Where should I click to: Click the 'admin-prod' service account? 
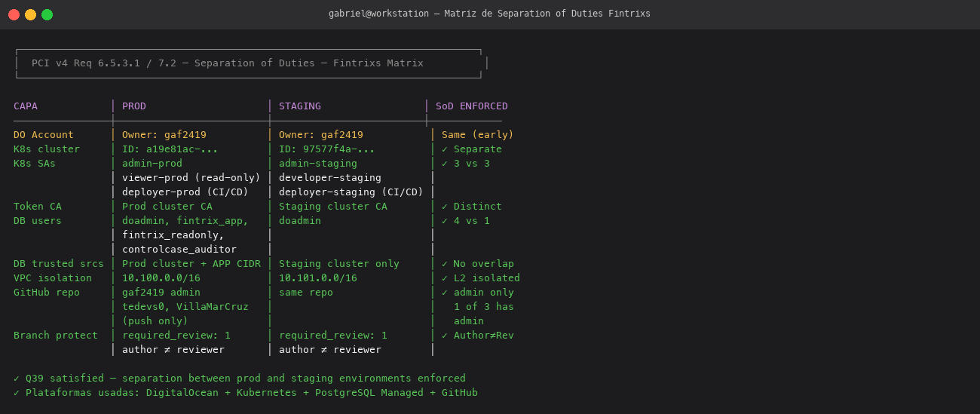(x=152, y=164)
